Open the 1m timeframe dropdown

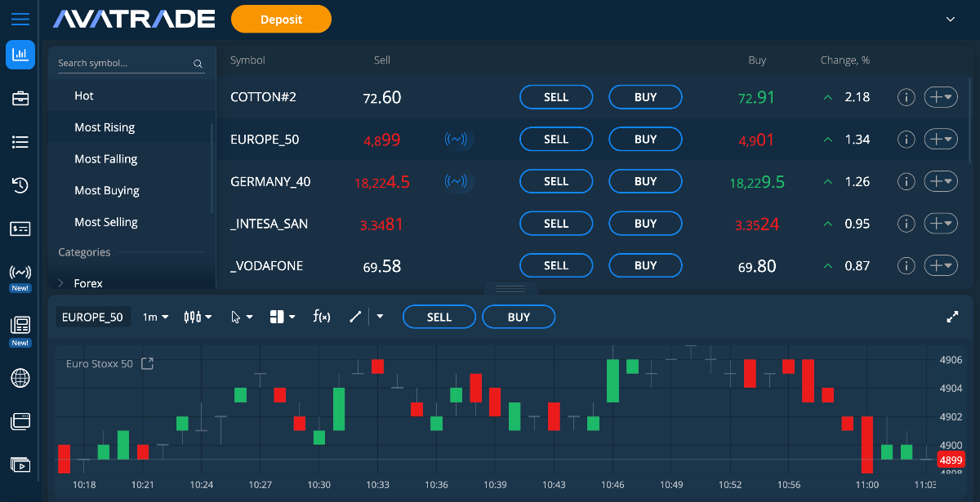coord(155,317)
